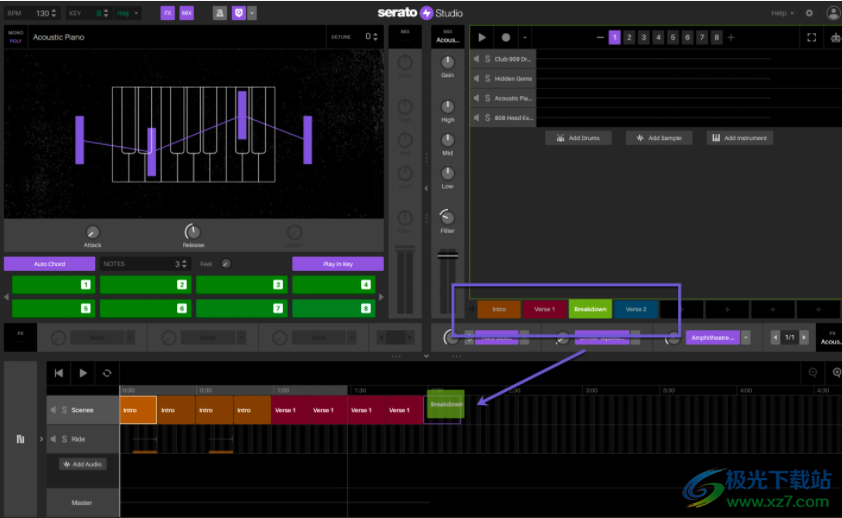This screenshot has height=518, width=842.
Task: Go to the next FX page beside 1/1
Action: tap(804, 338)
